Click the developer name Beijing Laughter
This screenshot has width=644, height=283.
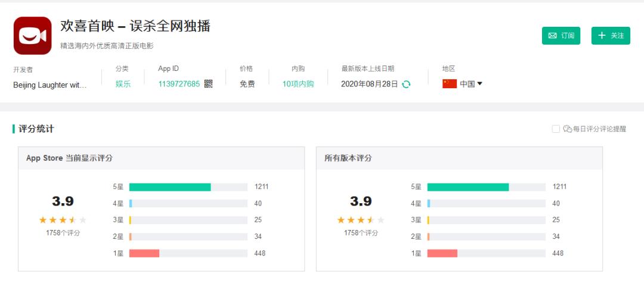pyautogui.click(x=50, y=85)
